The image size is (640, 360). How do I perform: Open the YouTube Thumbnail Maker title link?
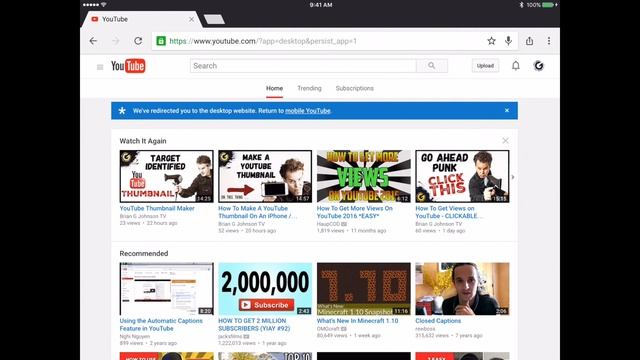[x=157, y=208]
